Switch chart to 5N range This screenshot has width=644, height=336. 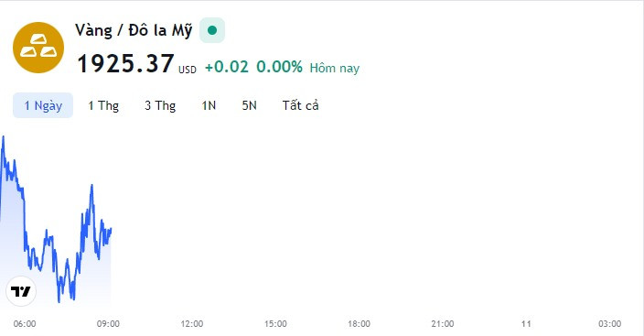pos(249,105)
